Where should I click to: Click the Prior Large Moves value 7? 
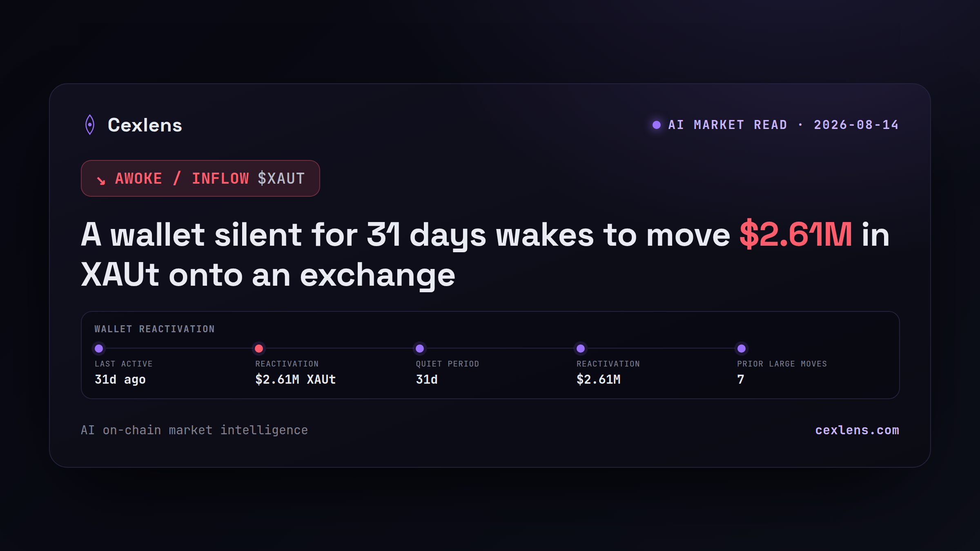coord(741,380)
